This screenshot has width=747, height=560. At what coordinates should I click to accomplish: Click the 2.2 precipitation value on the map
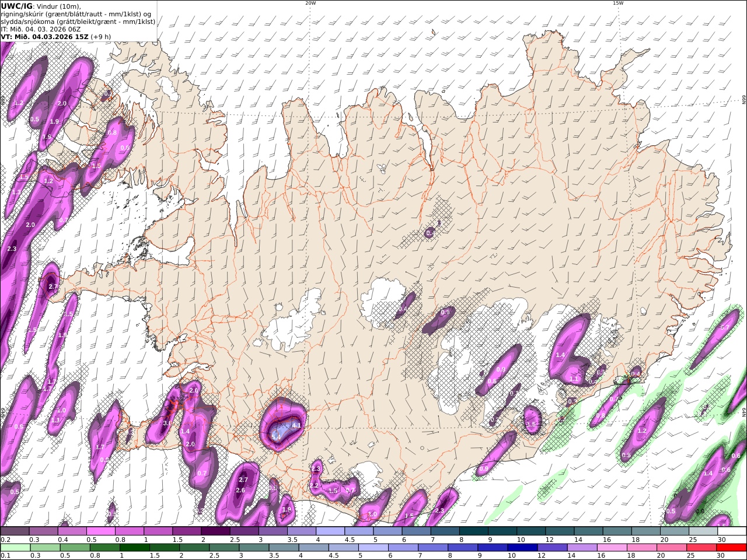coord(314,486)
